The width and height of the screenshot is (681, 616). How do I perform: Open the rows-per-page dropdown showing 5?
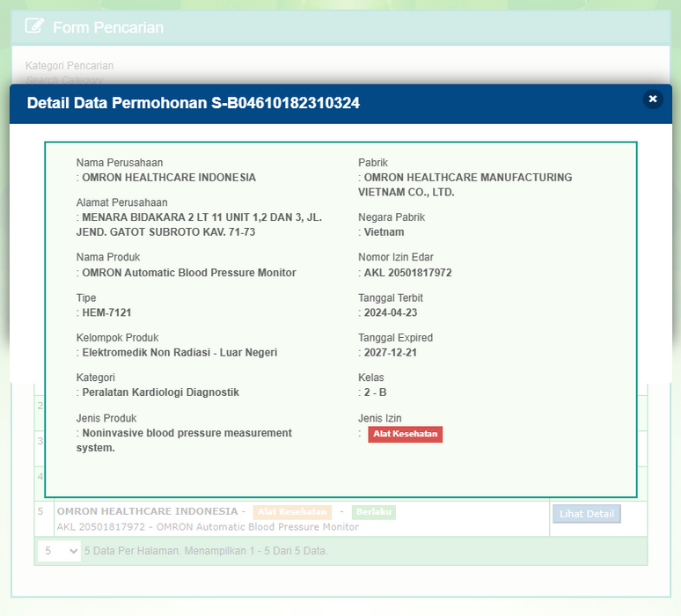pyautogui.click(x=59, y=551)
